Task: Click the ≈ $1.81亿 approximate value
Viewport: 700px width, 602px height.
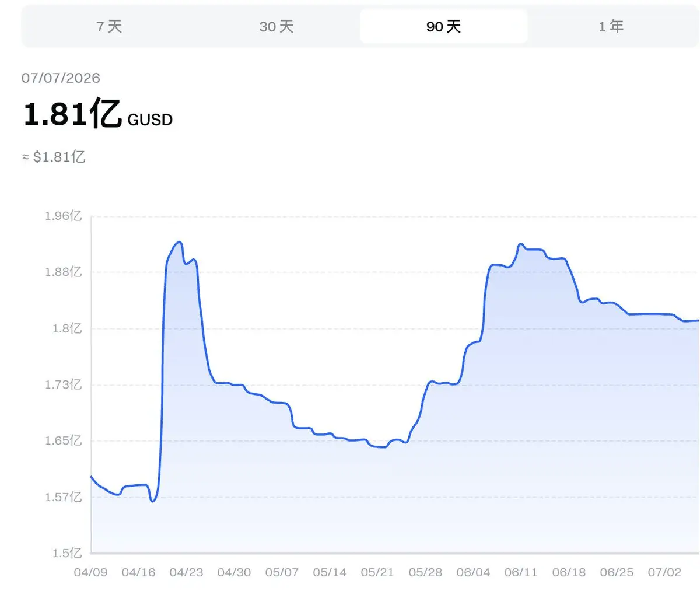Action: coord(54,157)
